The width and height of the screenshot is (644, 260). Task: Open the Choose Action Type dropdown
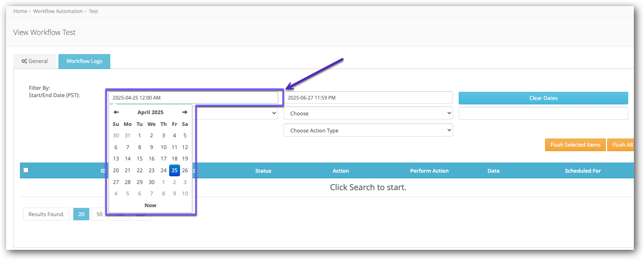tap(368, 130)
